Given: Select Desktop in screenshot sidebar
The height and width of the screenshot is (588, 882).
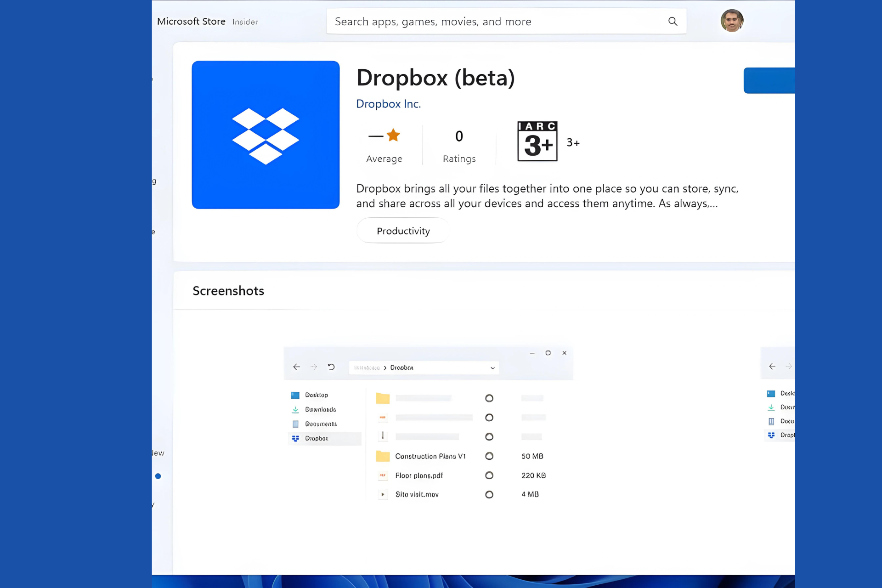Looking at the screenshot, I should point(317,395).
